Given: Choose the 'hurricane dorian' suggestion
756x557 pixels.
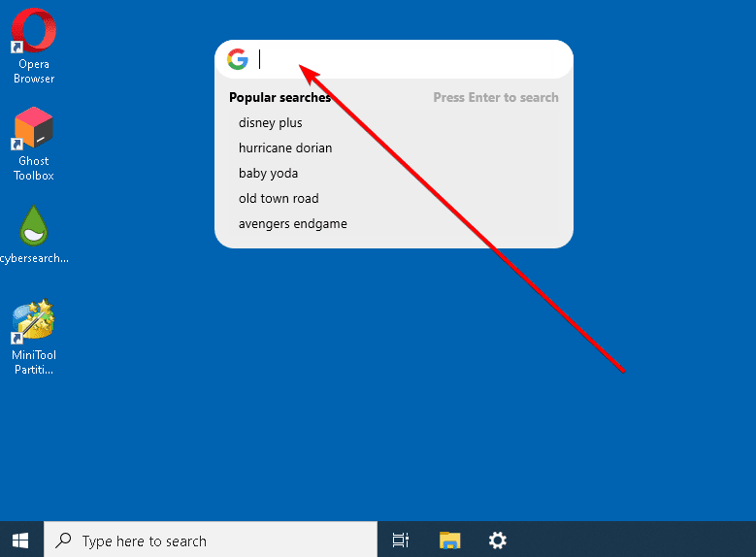Looking at the screenshot, I should click(285, 148).
